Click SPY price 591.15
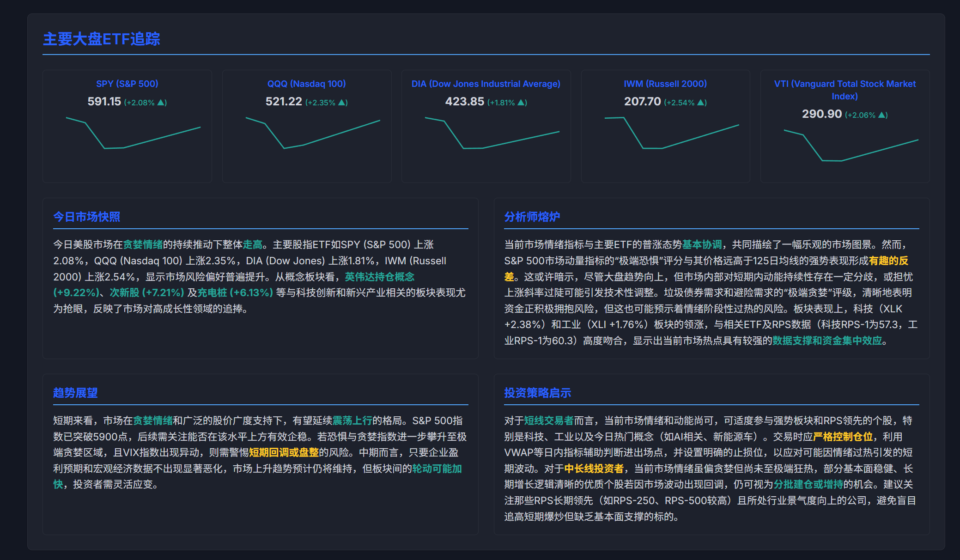 [104, 101]
